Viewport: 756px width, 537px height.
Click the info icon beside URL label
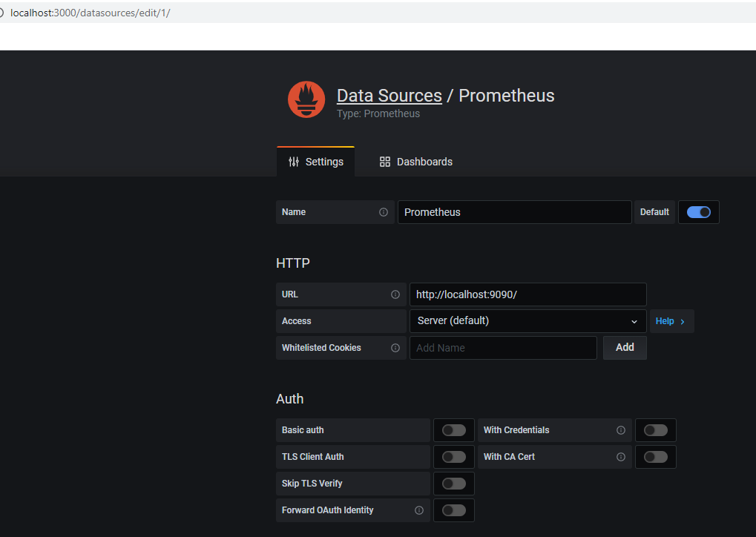pos(395,294)
